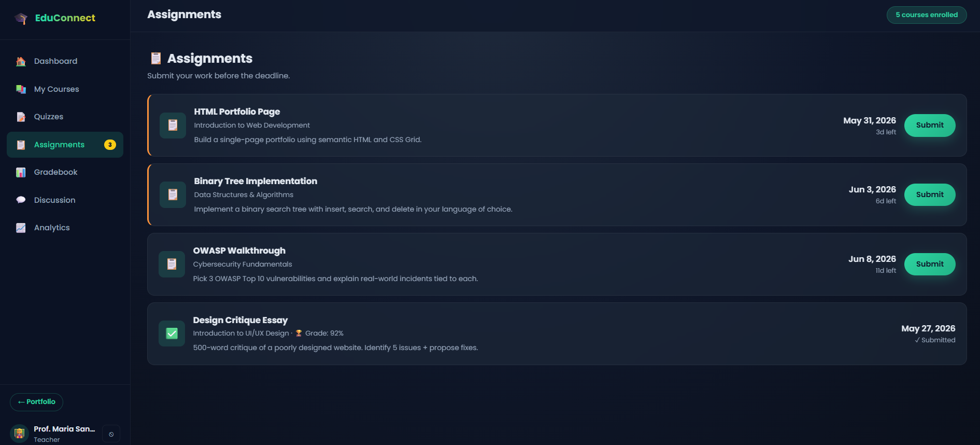Viewport: 980px width, 445px height.
Task: Click the Analytics line graph icon
Action: coord(21,228)
